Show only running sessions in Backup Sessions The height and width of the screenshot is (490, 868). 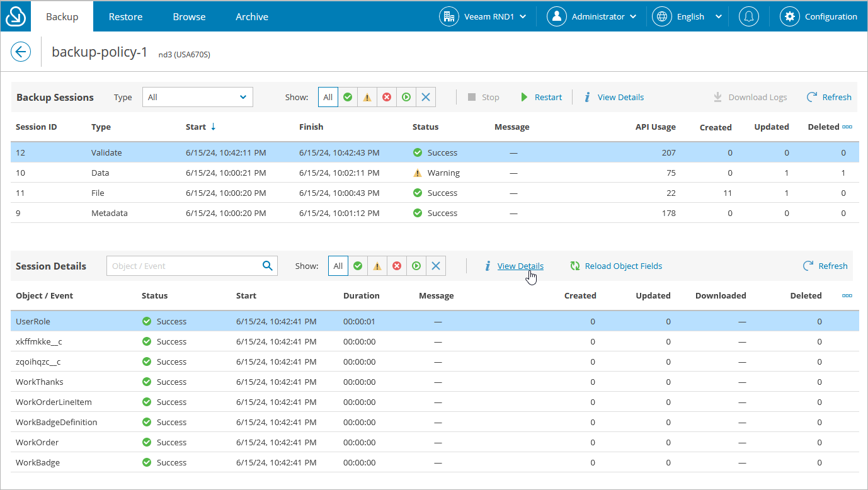tap(406, 97)
